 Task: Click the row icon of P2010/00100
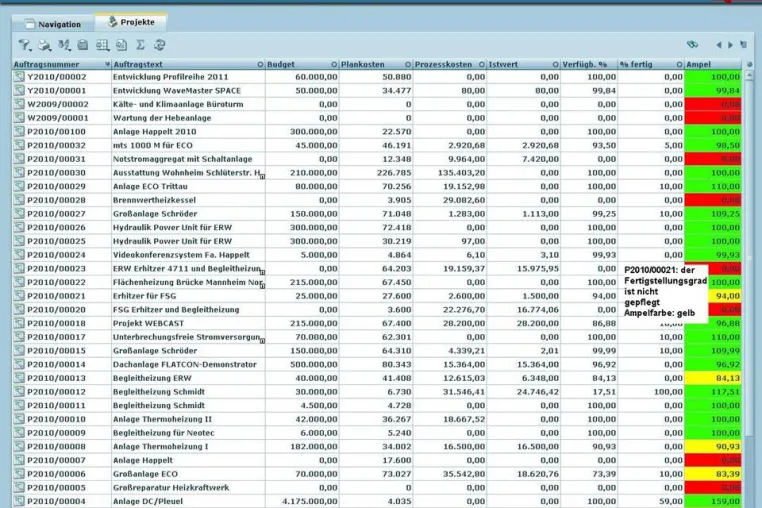[19, 131]
